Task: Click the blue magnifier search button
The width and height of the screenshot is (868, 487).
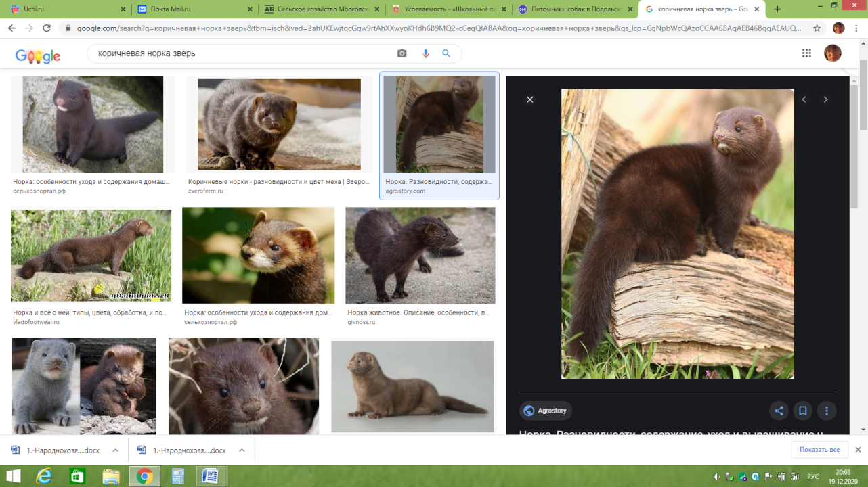Action: [x=446, y=53]
